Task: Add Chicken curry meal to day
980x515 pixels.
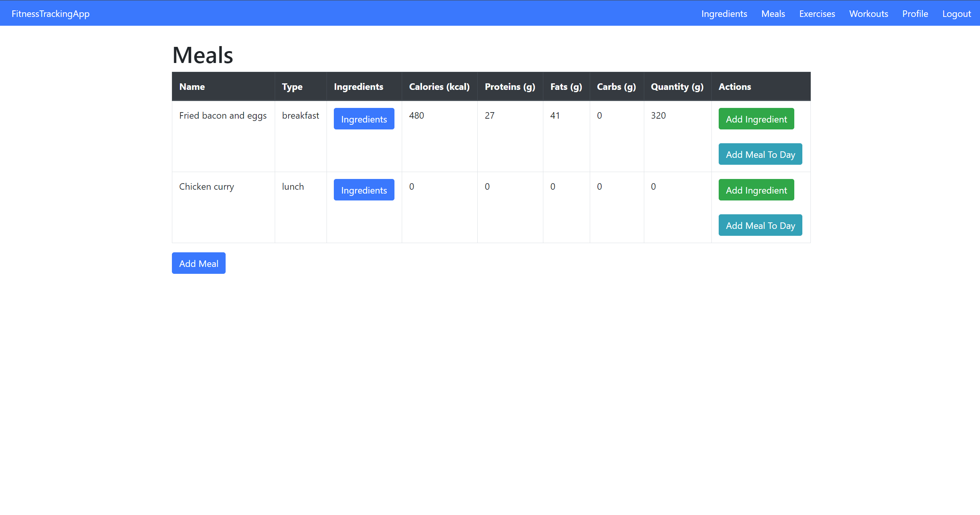Action: [x=760, y=225]
